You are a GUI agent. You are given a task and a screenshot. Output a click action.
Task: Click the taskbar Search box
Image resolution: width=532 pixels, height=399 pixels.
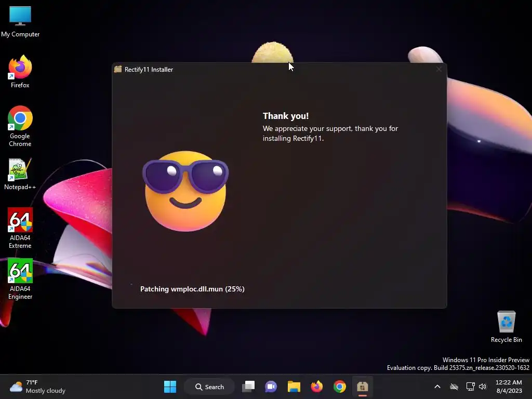(209, 387)
